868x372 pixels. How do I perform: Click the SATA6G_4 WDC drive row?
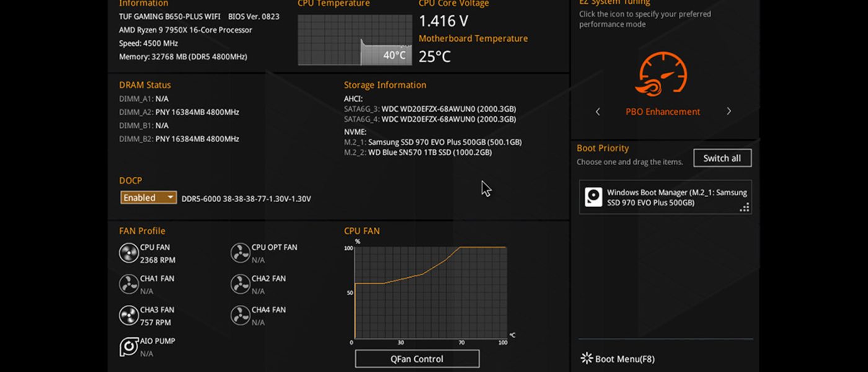tap(430, 119)
